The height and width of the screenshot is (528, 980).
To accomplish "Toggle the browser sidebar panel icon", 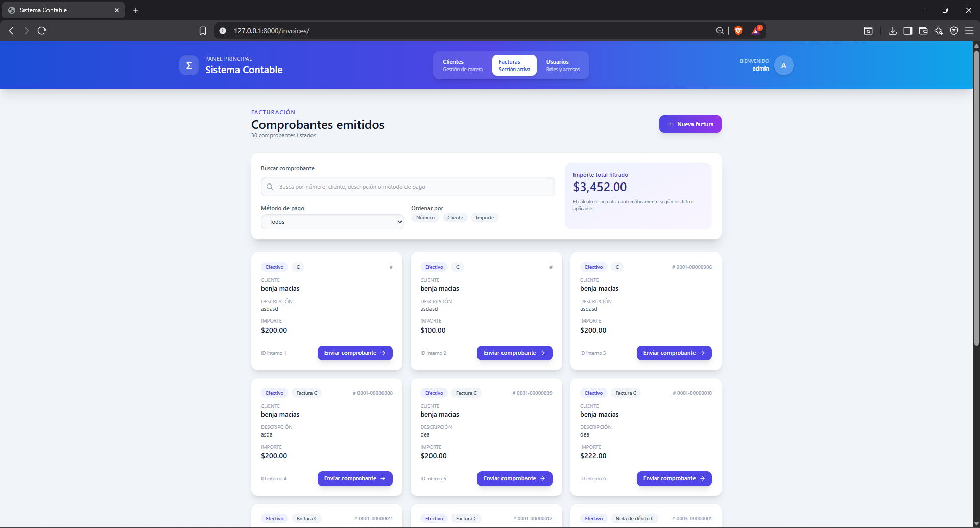I will point(907,31).
